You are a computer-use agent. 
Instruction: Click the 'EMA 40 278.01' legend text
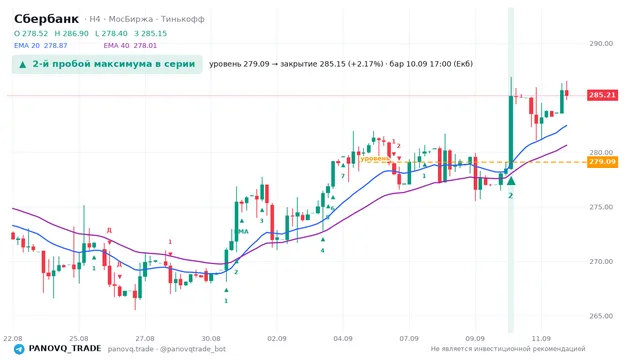(x=130, y=45)
